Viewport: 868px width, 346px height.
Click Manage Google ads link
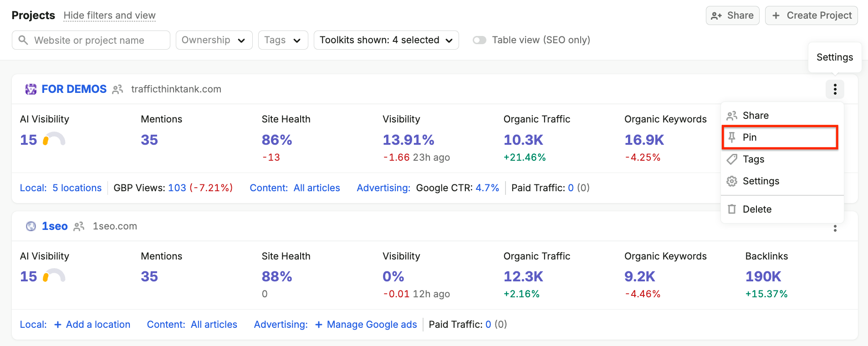point(372,325)
